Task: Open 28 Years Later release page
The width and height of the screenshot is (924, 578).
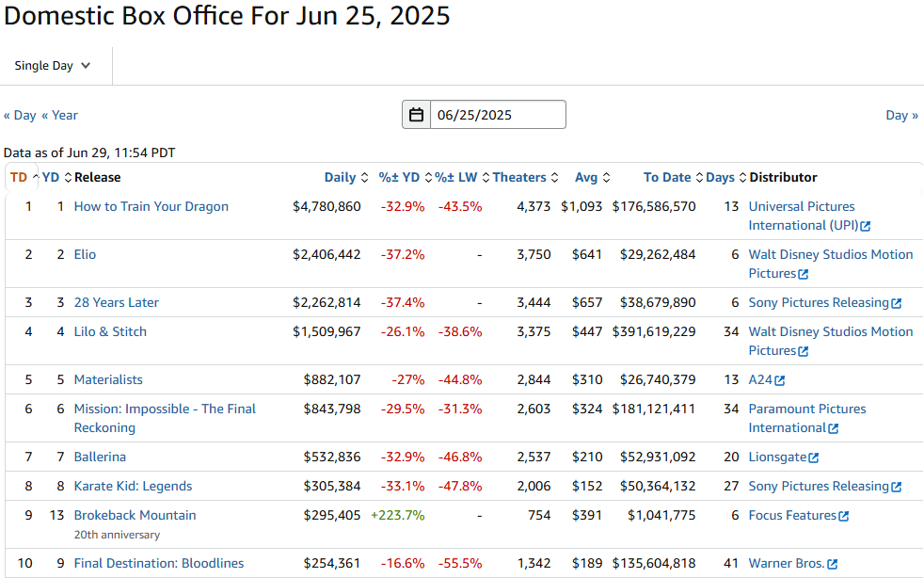Action: (x=116, y=302)
